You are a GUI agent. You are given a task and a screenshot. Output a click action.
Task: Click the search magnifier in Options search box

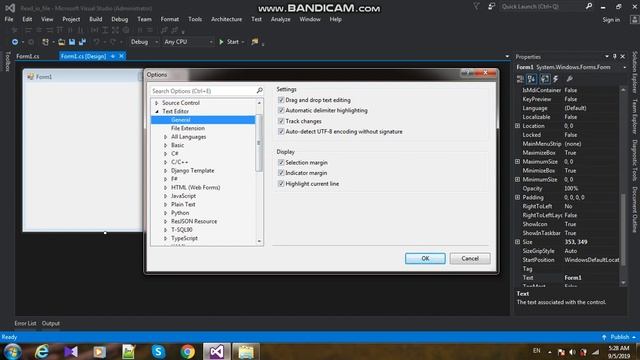[x=259, y=91]
